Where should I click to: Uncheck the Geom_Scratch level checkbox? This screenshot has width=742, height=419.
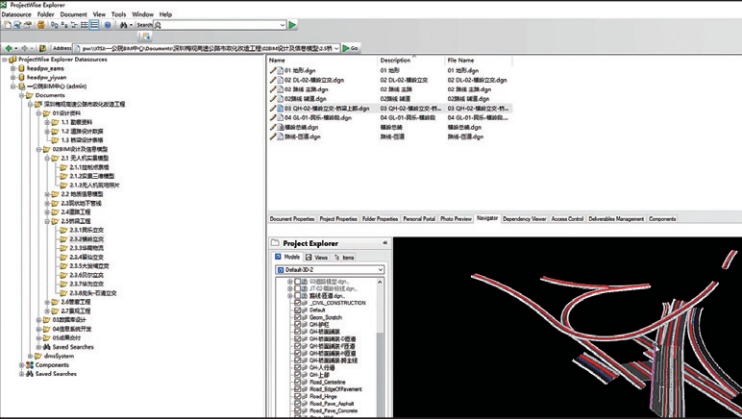[297, 317]
